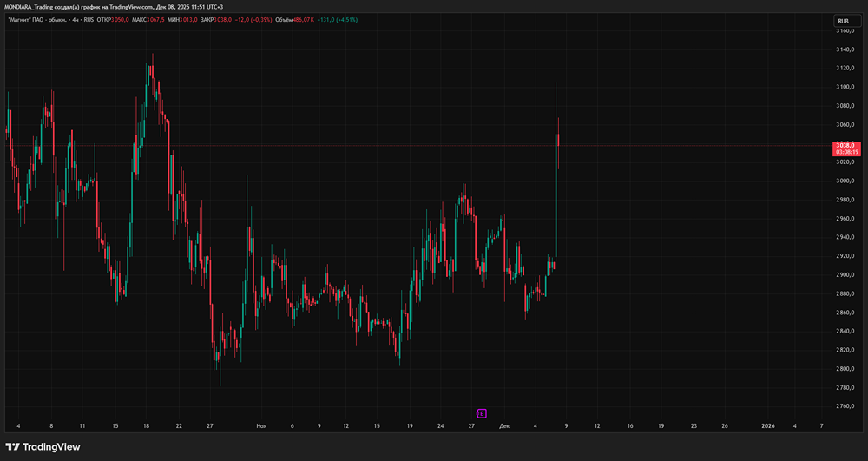Click the 2900,0 price axis label
868x461 pixels.
[x=846, y=275]
